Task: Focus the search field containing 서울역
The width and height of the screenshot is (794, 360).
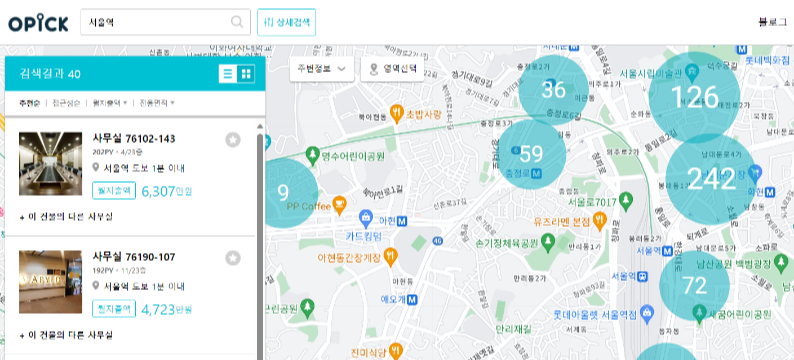Action: click(x=165, y=22)
